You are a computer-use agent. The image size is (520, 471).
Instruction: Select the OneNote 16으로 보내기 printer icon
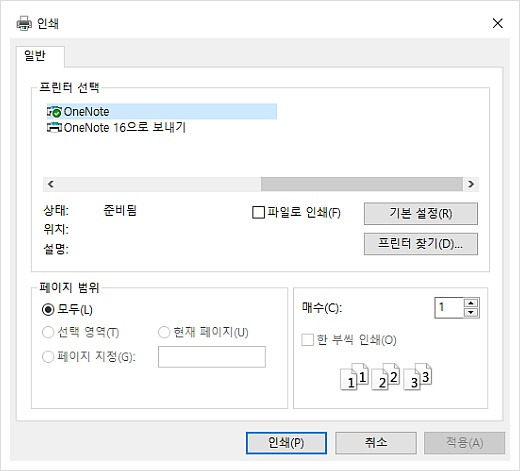pos(54,127)
